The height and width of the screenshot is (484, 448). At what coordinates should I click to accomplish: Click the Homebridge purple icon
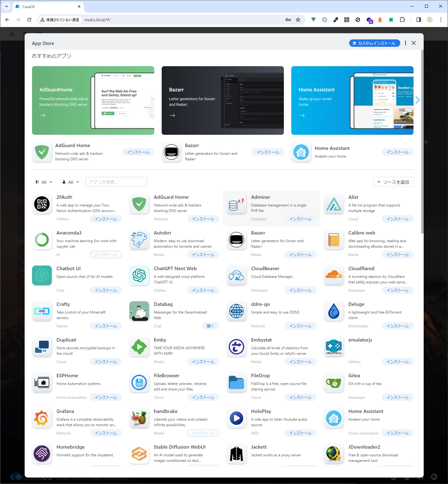click(42, 454)
